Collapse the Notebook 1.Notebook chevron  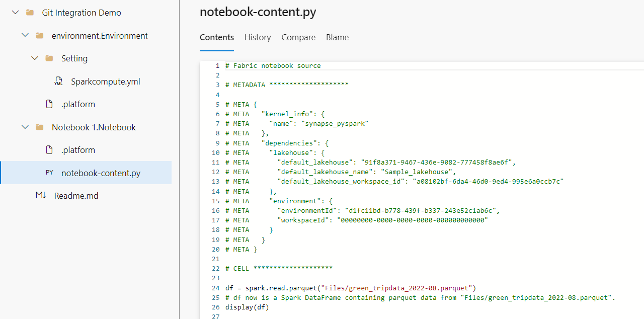point(25,127)
